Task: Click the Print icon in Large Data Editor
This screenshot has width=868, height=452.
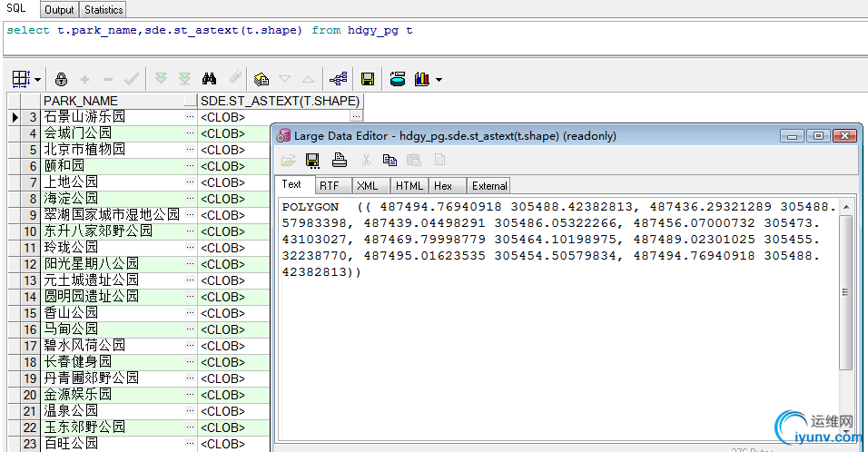Action: pos(340,161)
